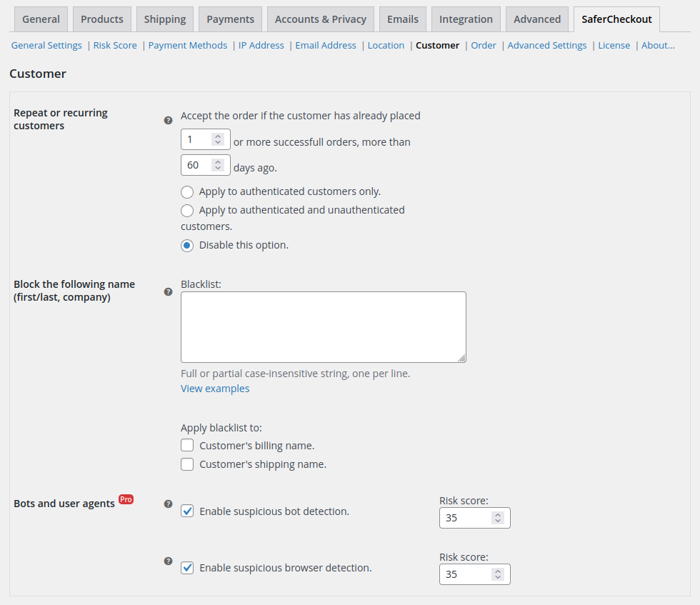
Task: Open Payment Methods section
Action: click(x=187, y=46)
